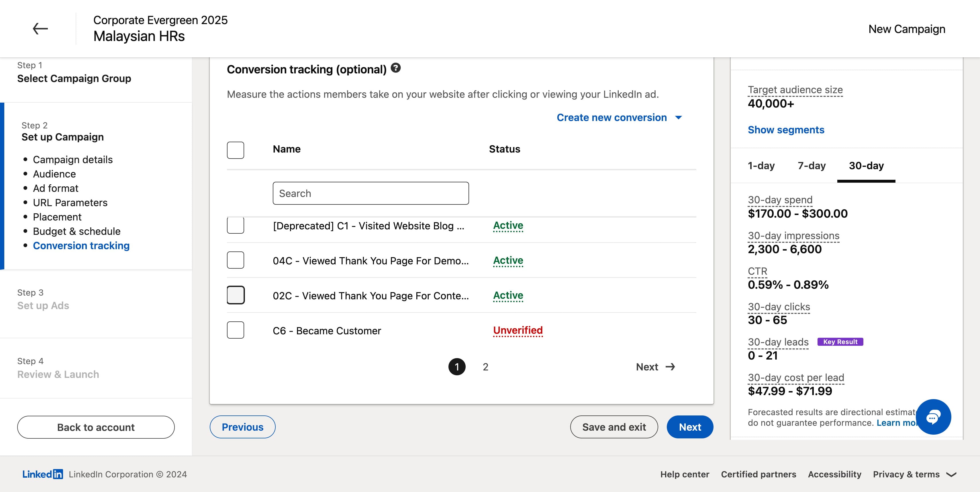Screen dimensions: 980x492
Task: Go to page 2 of conversions
Action: click(485, 367)
